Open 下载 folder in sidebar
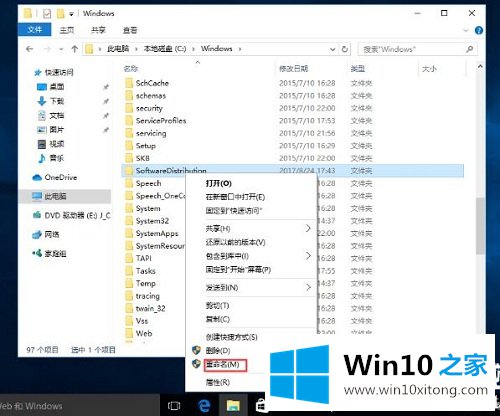This screenshot has height=416, width=500. point(57,101)
